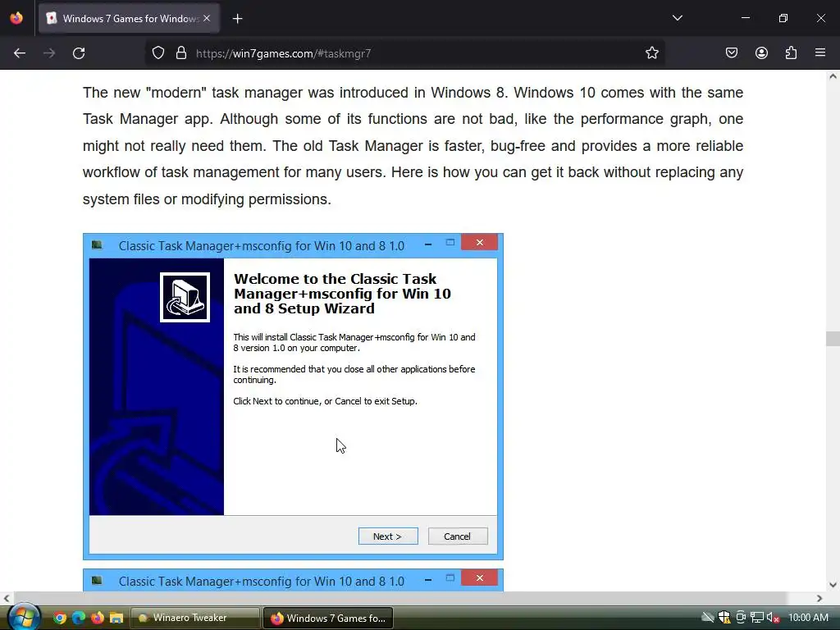Select the Windows 7 Games tab
The width and height of the screenshot is (840, 630).
point(129,18)
